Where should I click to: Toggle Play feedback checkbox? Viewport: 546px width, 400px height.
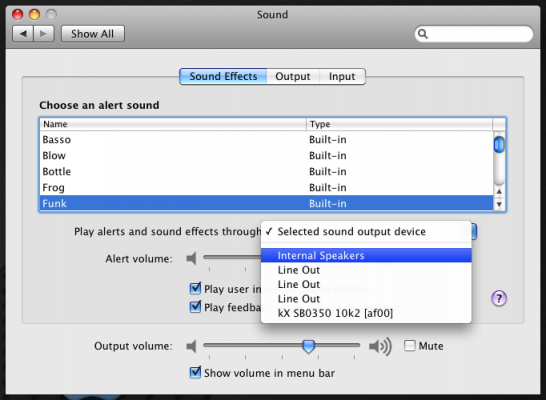point(195,307)
